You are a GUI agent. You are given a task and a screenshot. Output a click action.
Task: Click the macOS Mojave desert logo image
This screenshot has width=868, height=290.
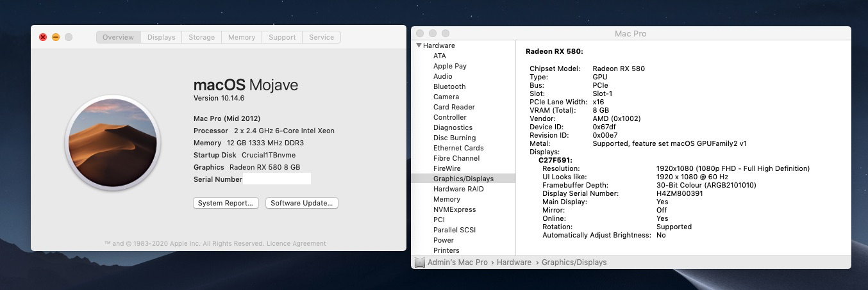[112, 141]
